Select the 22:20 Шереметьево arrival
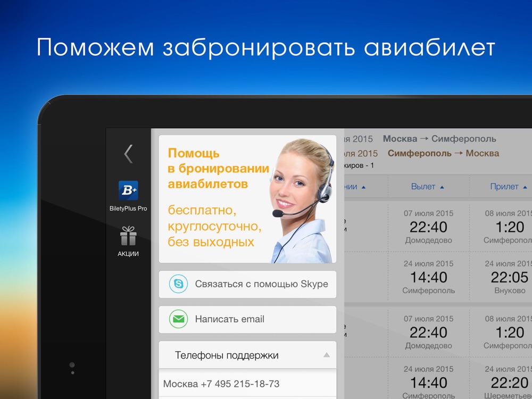This screenshot has width=532, height=399. (510, 383)
